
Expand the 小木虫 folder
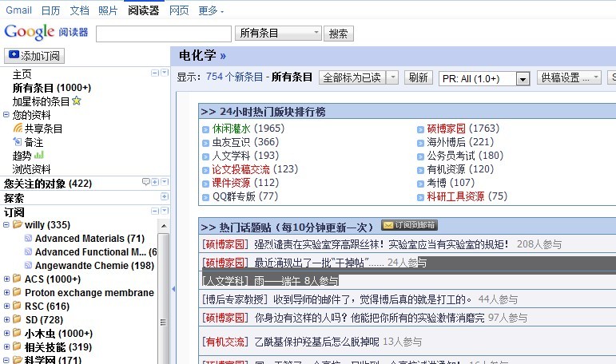(x=6, y=333)
